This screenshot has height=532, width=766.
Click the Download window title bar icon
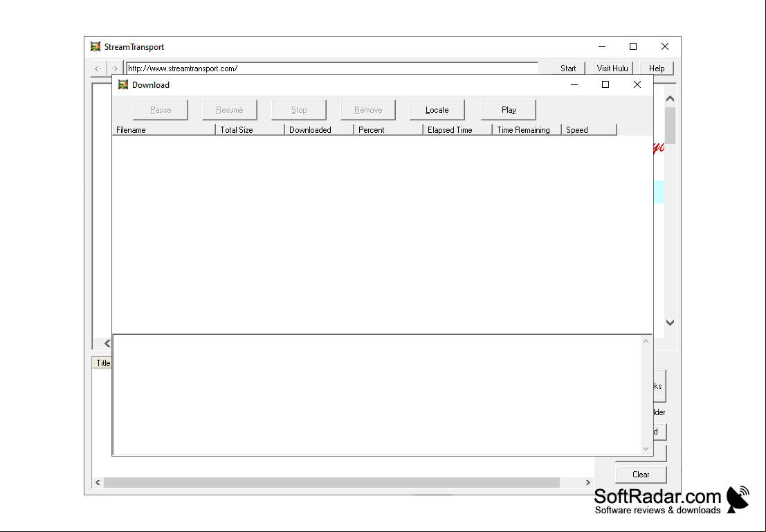pyautogui.click(x=123, y=85)
